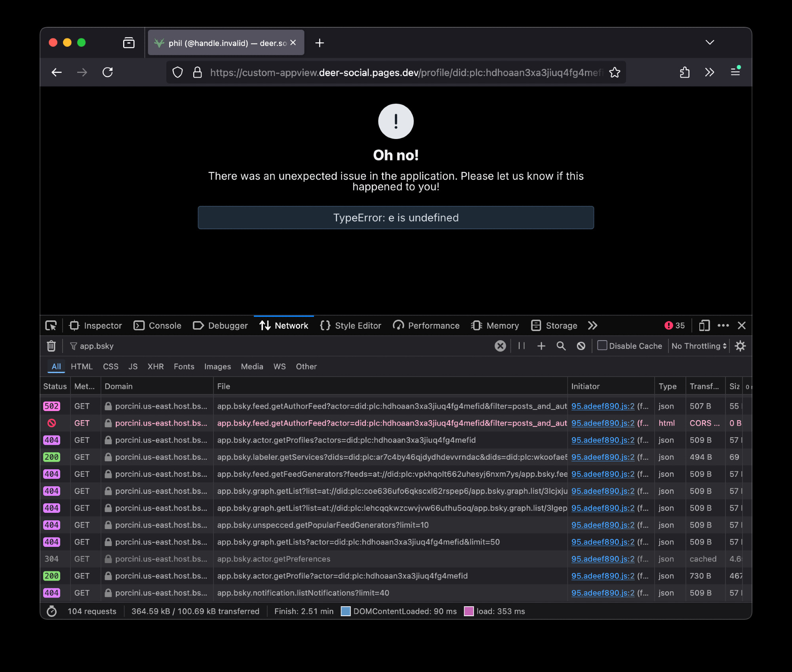Open DevTools customize three-dot menu
The width and height of the screenshot is (792, 672).
[x=723, y=326]
